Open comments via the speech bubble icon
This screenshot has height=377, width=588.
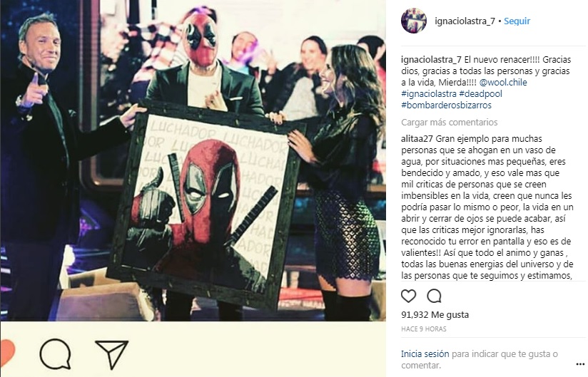[x=434, y=296]
